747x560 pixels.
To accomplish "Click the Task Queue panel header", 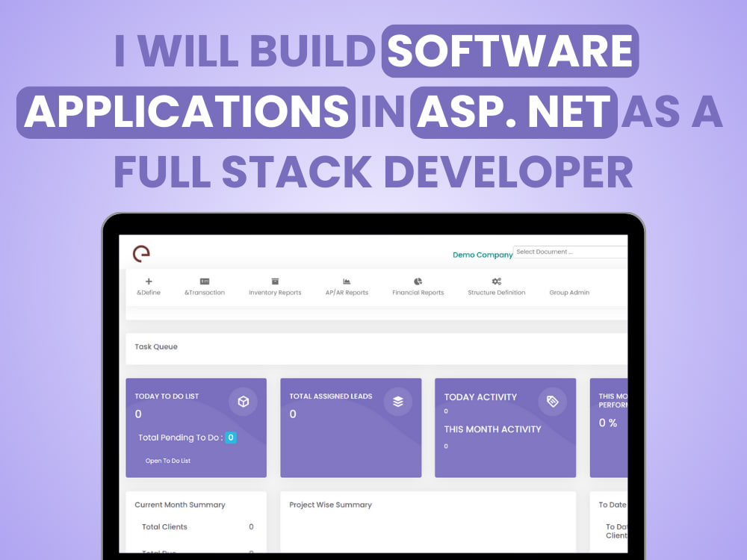I will point(376,349).
